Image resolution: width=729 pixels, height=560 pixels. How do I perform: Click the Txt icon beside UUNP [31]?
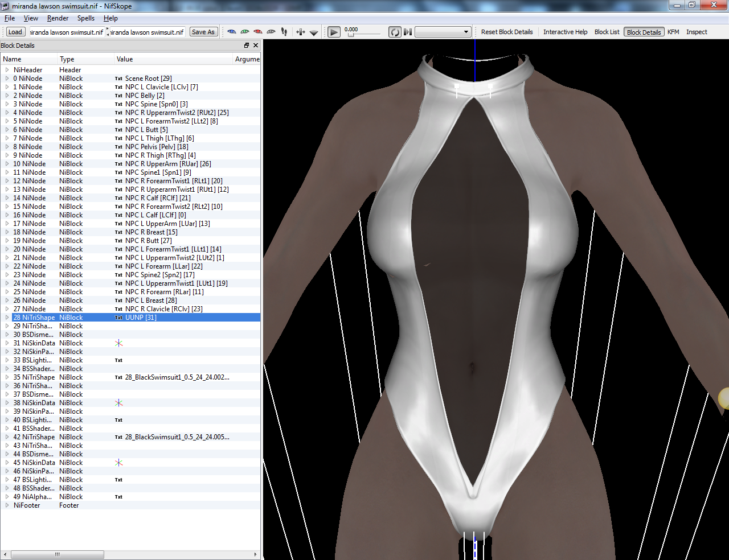118,318
